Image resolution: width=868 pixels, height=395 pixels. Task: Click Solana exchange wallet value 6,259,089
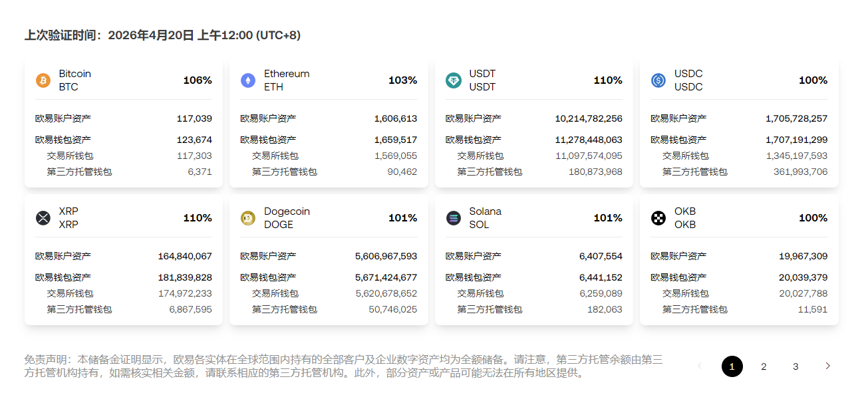(601, 293)
